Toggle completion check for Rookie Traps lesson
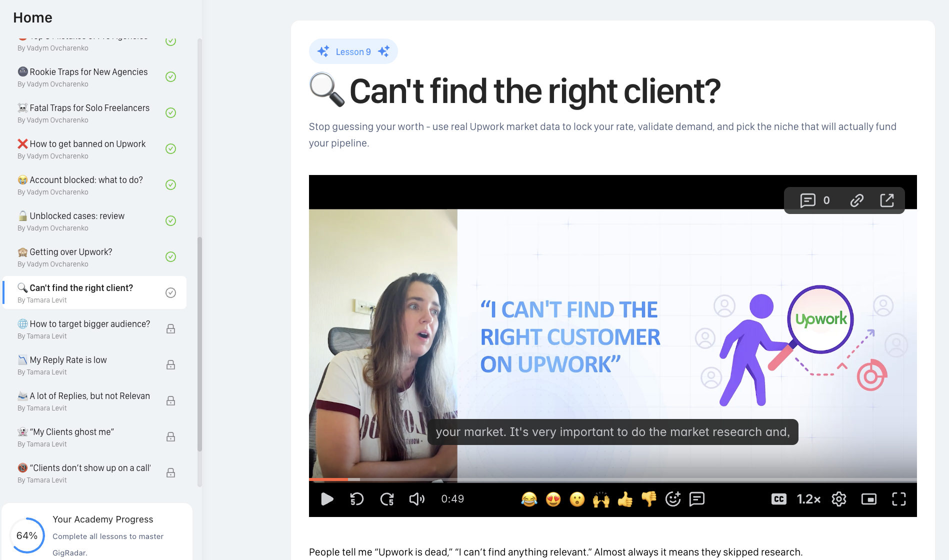 click(x=170, y=76)
